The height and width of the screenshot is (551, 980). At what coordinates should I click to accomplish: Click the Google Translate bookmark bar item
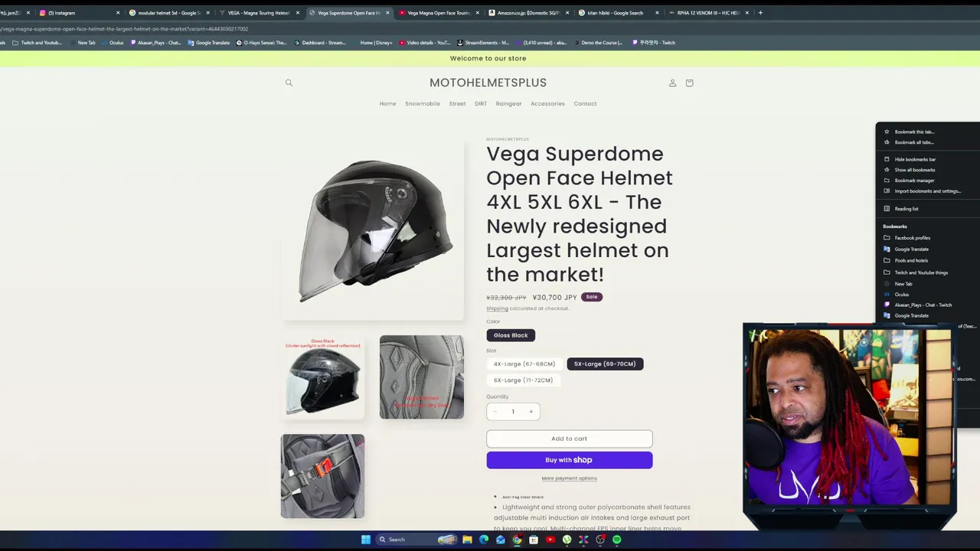pyautogui.click(x=208, y=43)
